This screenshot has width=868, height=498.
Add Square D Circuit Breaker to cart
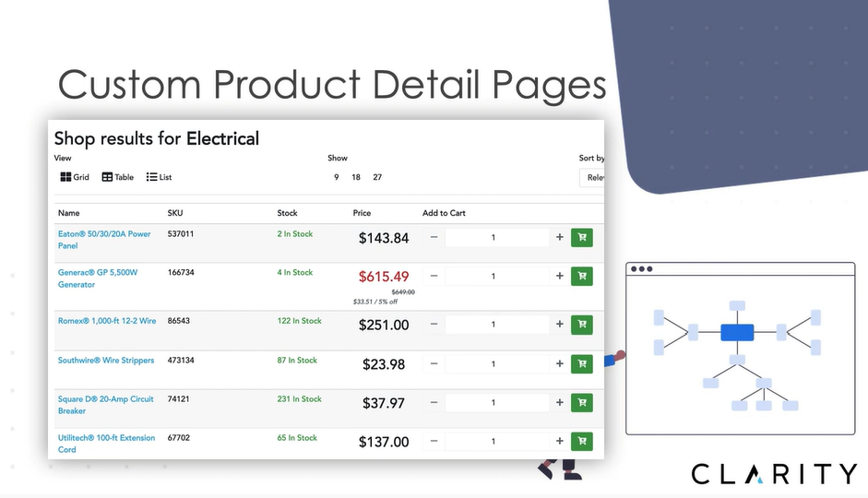coord(582,402)
